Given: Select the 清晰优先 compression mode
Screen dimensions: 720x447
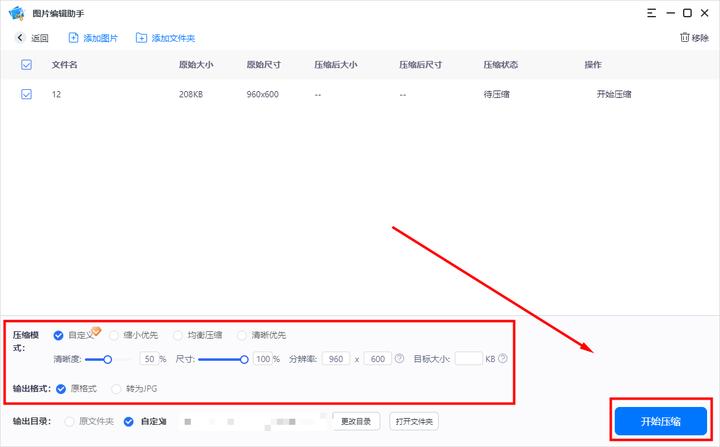Looking at the screenshot, I should [x=242, y=335].
